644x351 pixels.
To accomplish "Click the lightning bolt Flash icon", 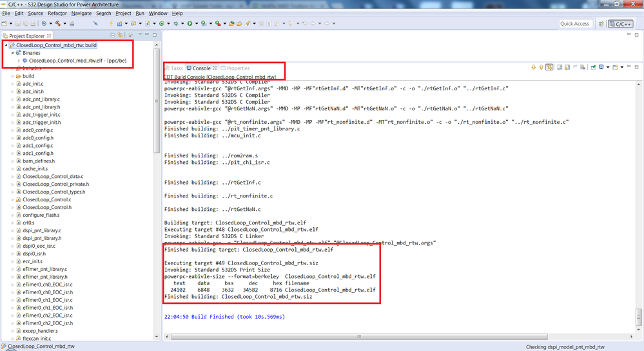I will coord(111,23).
